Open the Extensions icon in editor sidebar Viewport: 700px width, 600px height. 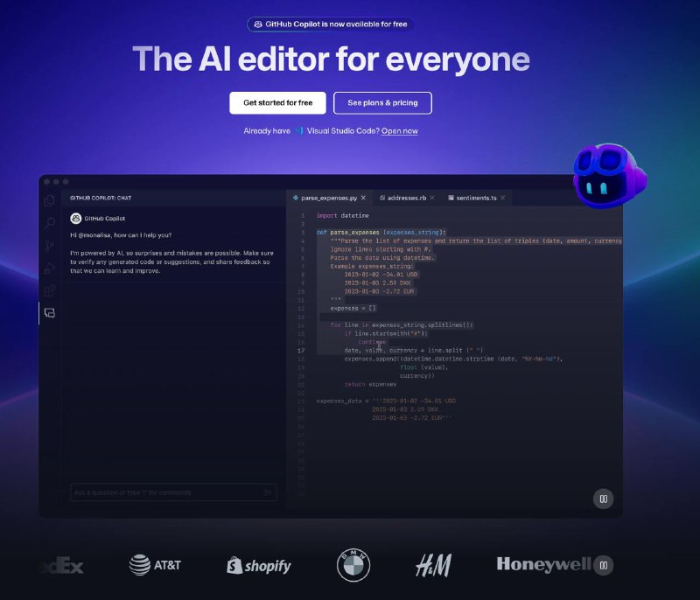50,291
